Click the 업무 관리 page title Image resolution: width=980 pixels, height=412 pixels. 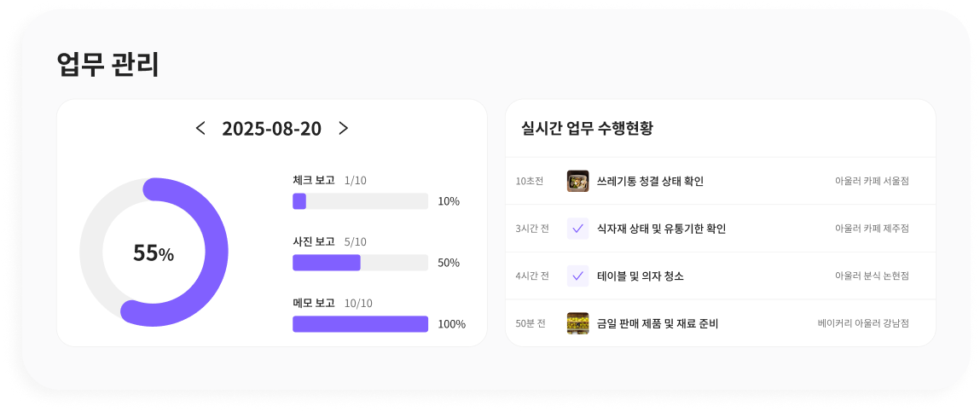(107, 65)
